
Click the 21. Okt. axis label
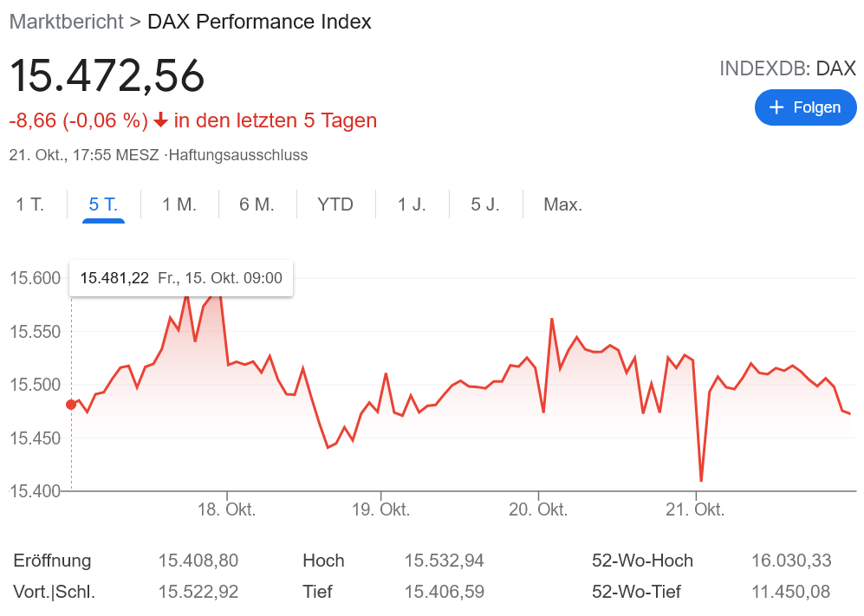coord(695,509)
